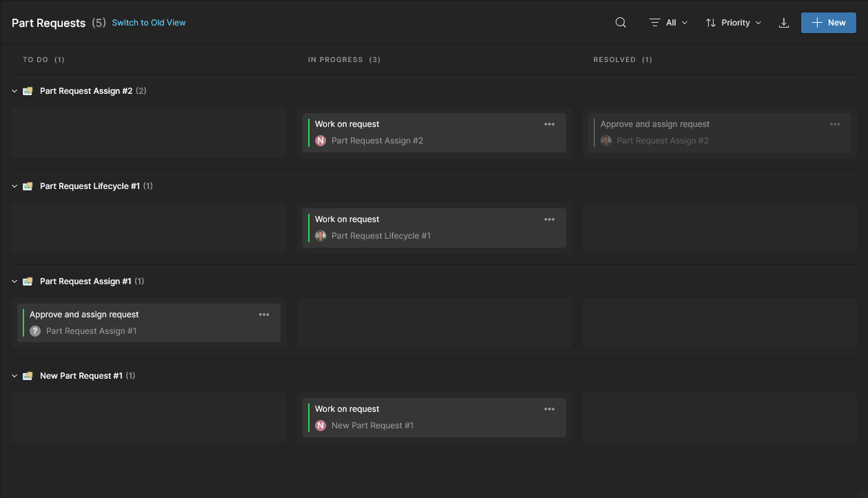Collapse the Part Request Assign #1 group
This screenshot has height=498, width=868.
[14, 281]
